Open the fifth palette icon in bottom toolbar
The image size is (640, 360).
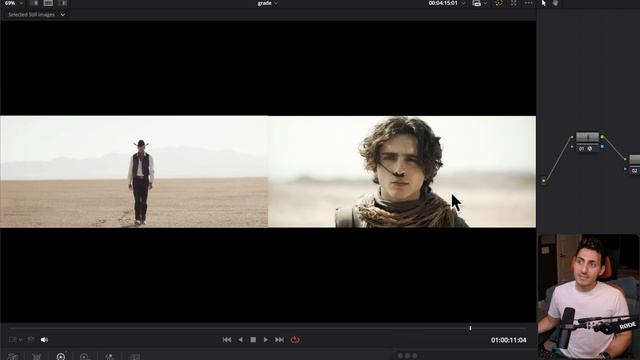[x=109, y=357]
